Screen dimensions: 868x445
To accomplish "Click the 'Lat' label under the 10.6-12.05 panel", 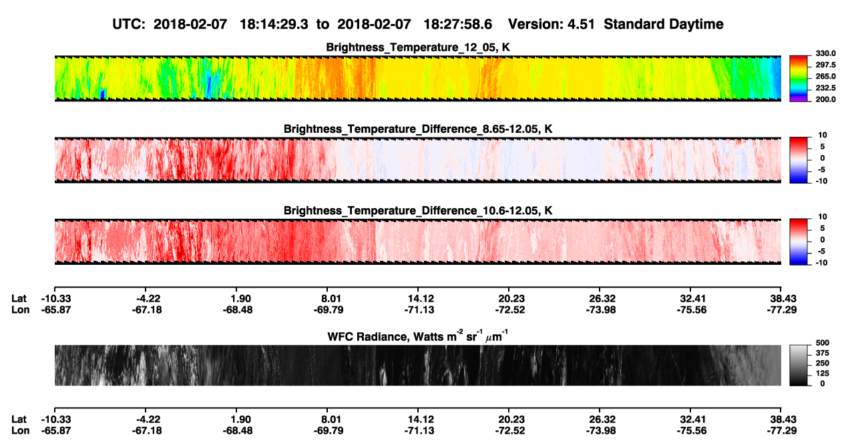I will pyautogui.click(x=19, y=299).
